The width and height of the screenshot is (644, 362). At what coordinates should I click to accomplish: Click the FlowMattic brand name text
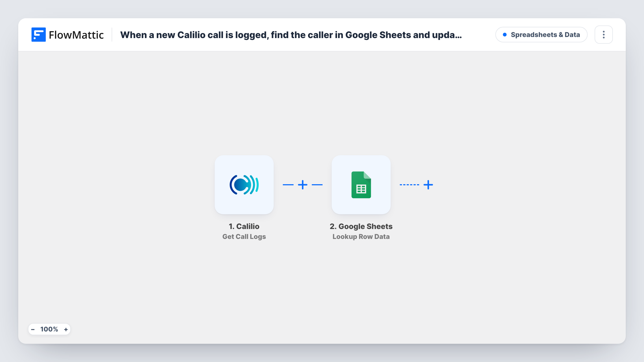76,35
